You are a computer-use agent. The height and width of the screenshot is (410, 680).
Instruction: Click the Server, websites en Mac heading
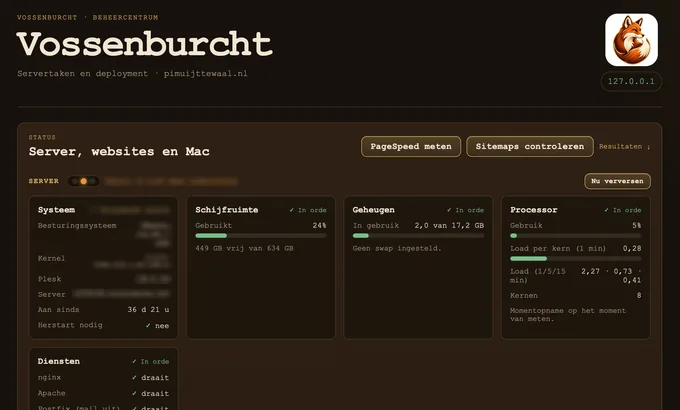119,151
